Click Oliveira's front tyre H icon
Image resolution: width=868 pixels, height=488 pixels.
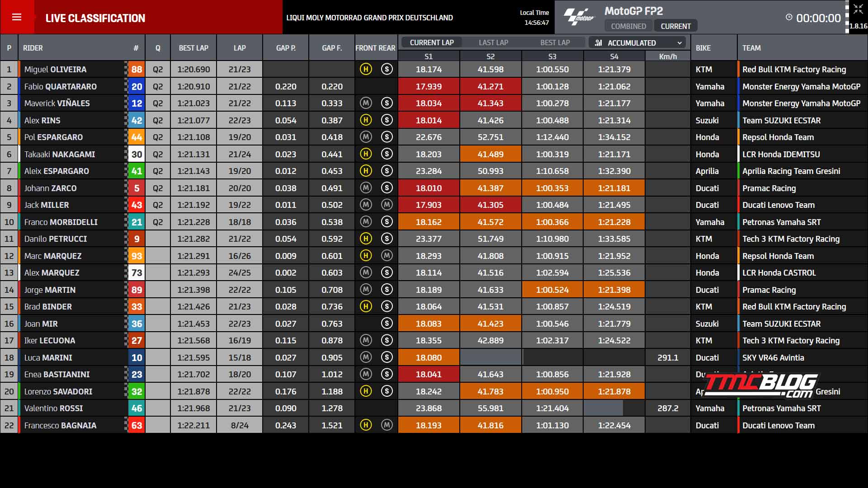366,69
